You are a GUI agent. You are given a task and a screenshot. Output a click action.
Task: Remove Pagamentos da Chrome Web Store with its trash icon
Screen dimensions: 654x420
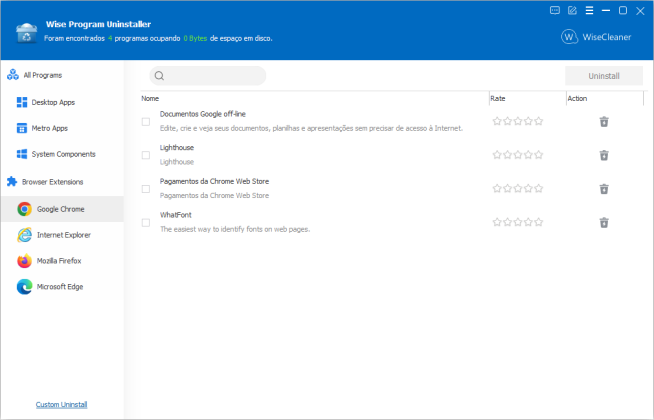click(x=604, y=189)
